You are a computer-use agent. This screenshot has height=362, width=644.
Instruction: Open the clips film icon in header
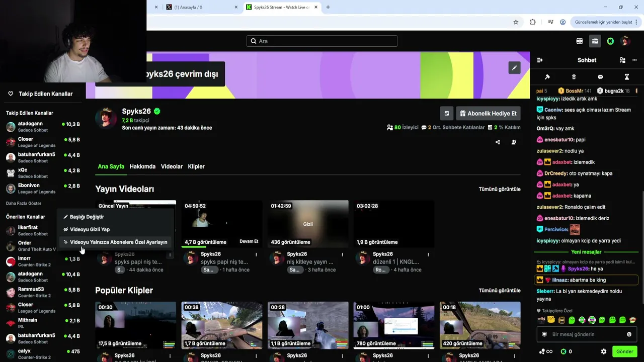click(580, 41)
